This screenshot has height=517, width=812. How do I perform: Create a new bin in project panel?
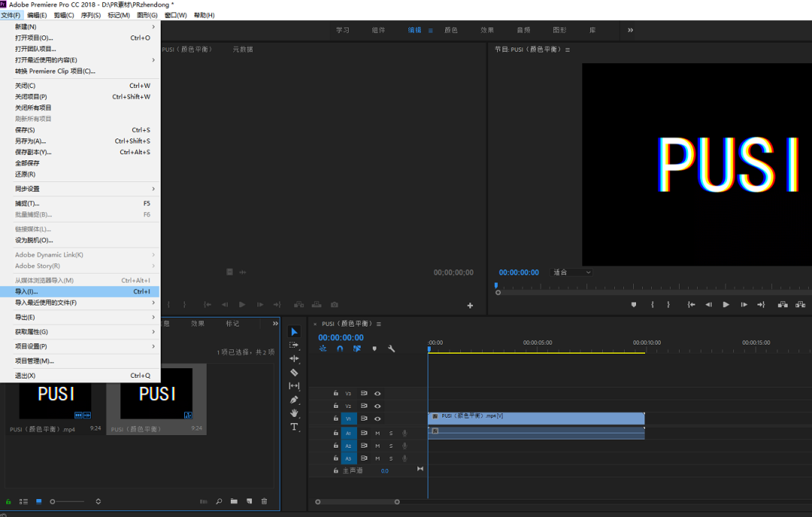tap(234, 501)
